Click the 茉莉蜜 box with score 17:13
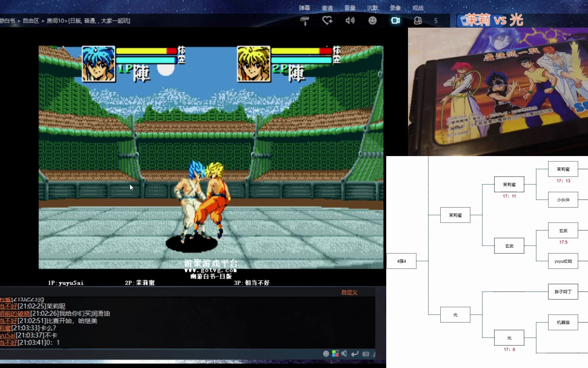588x368 pixels. (x=563, y=169)
